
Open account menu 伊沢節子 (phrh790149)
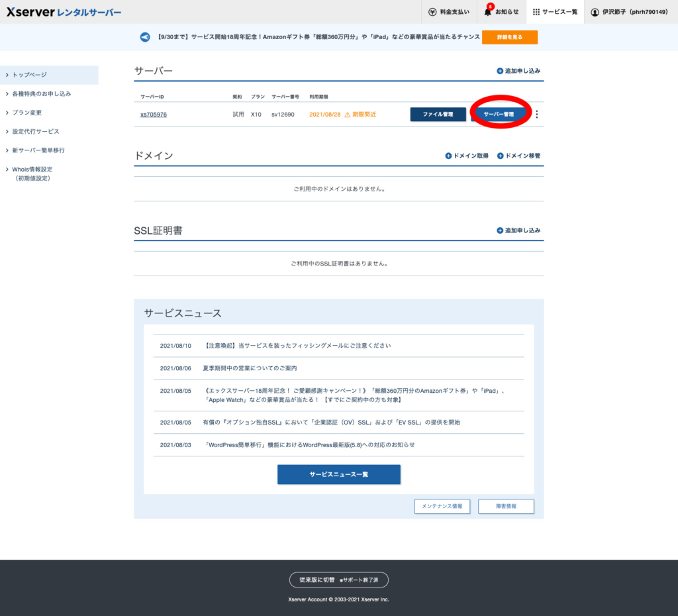[630, 12]
